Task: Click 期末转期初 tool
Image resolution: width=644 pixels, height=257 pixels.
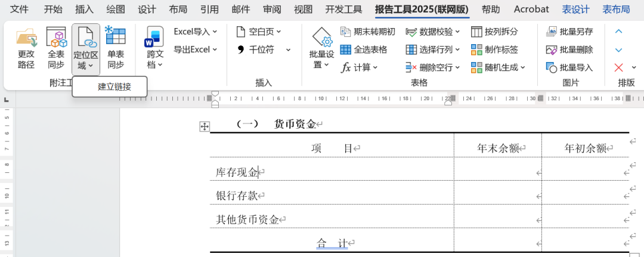Action: click(x=367, y=32)
